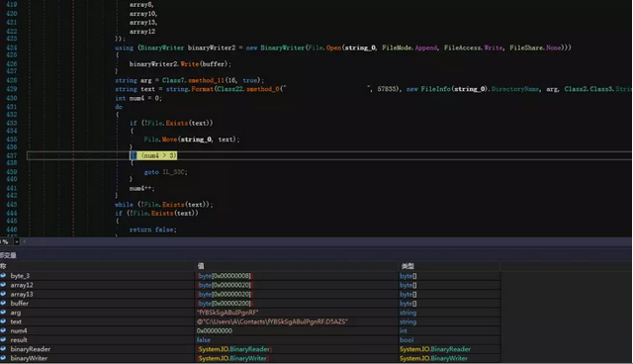Screen dimensions: 633x364
Task: Click the highlighted if (num4 > 3) statement
Action: (153, 155)
